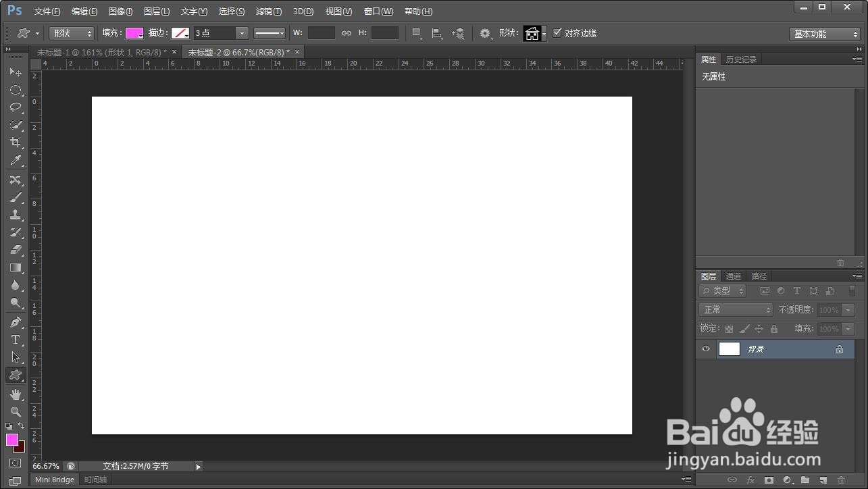
Task: Toggle lock all in Layers panel
Action: tap(774, 329)
